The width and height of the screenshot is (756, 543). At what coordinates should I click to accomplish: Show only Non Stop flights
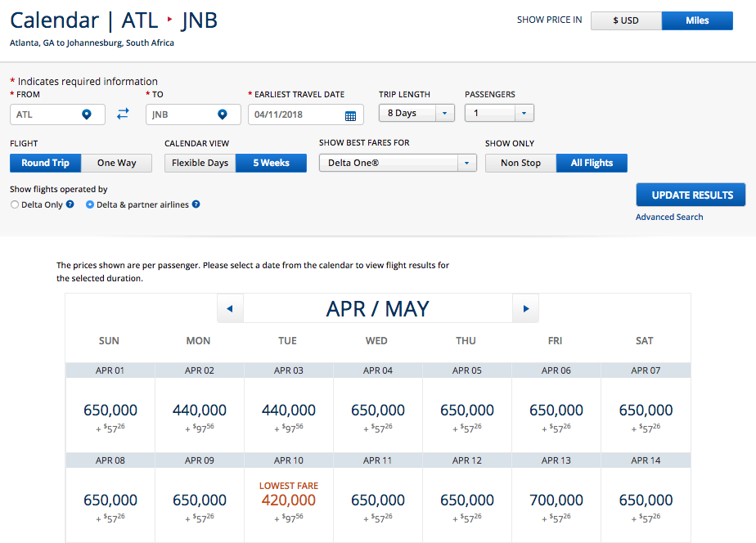pos(520,163)
